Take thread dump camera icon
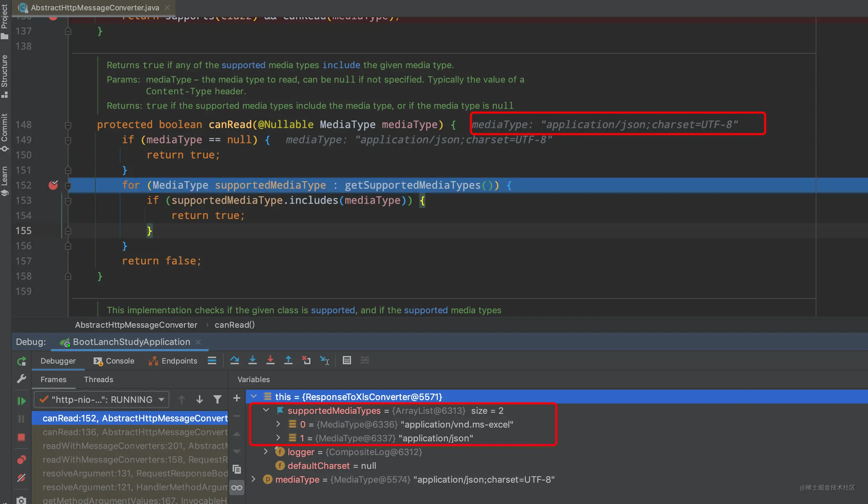This screenshot has height=504, width=868. pos(21,500)
